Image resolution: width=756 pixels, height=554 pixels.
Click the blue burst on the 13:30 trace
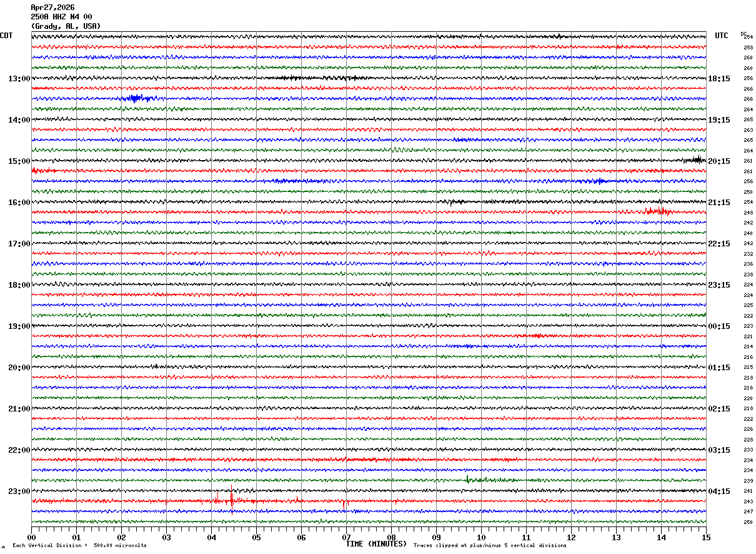pyautogui.click(x=137, y=98)
